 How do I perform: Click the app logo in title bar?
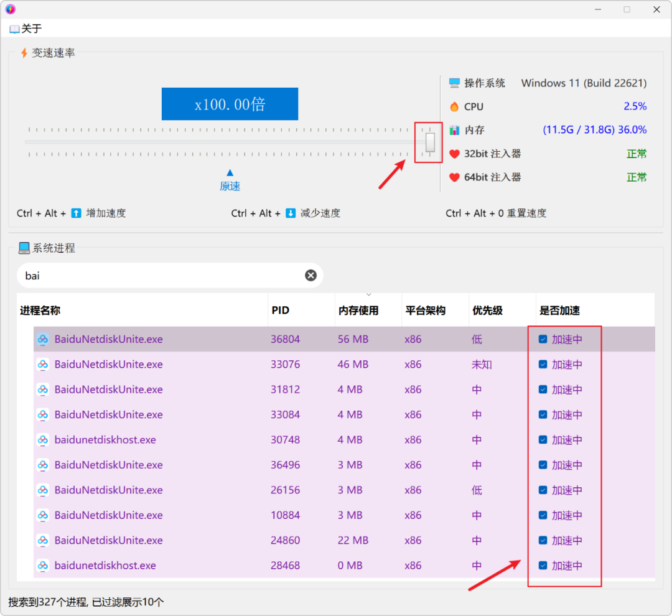point(11,9)
